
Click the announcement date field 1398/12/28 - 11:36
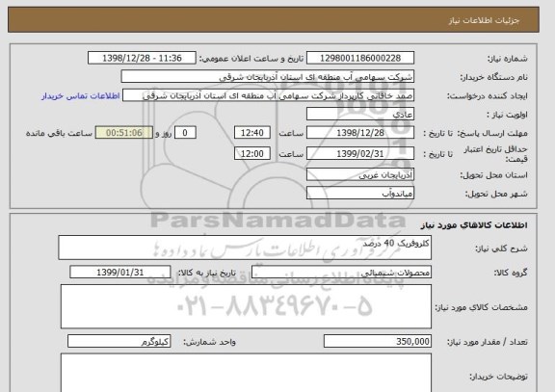[x=142, y=58]
